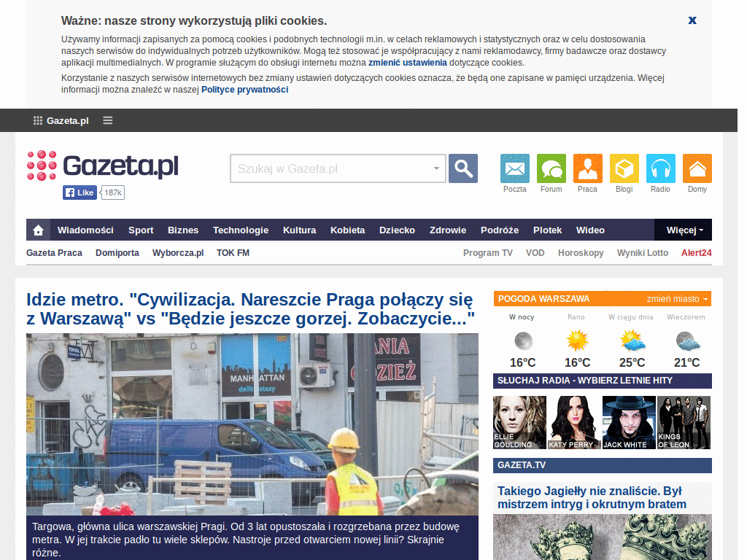Open the Kobieta section
747x560 pixels.
[347, 230]
